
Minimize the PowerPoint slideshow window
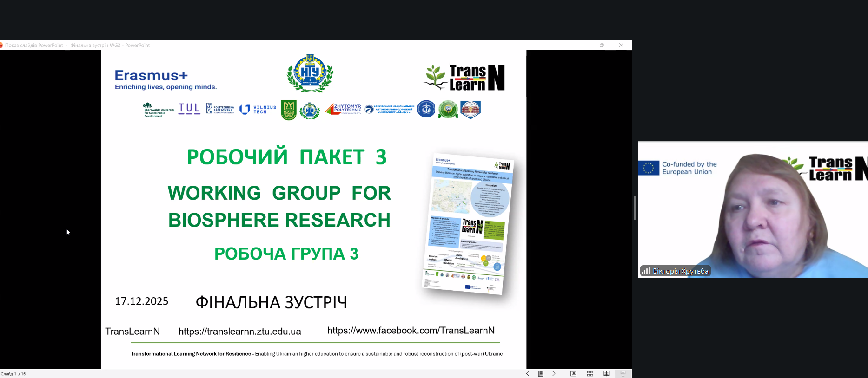(583, 45)
